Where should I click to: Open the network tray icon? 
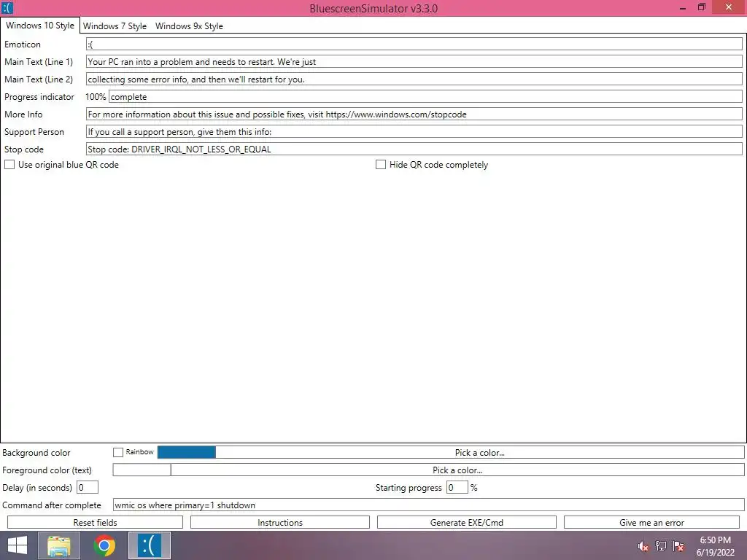[661, 546]
